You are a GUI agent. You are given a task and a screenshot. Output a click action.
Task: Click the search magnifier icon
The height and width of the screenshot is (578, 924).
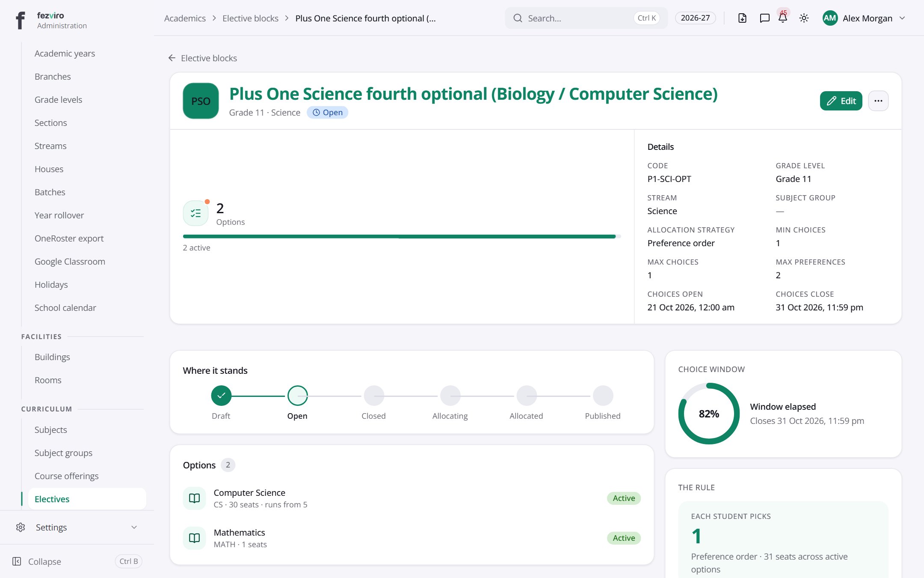coord(518,18)
